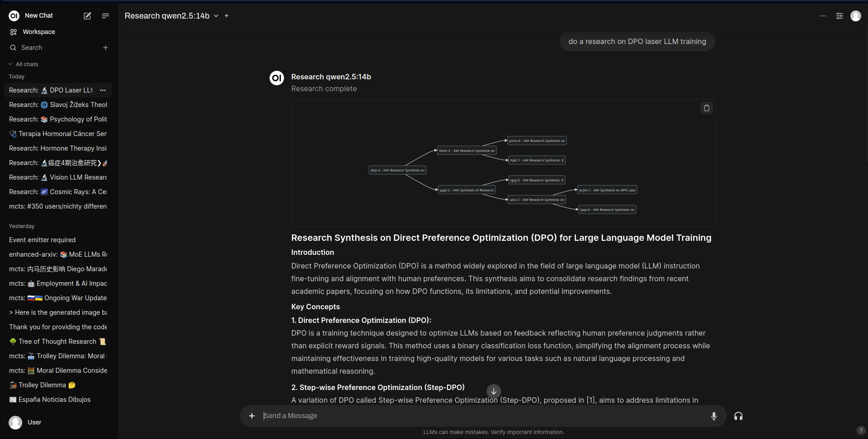The height and width of the screenshot is (439, 868).
Task: Open the chat three-dots menu at top right
Action: [823, 16]
